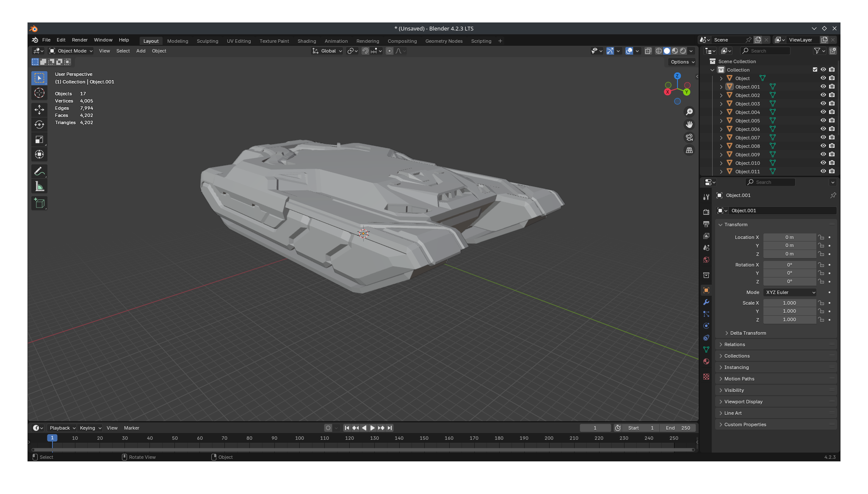868x494 pixels.
Task: Open the Object Mode dropdown
Action: pos(71,51)
